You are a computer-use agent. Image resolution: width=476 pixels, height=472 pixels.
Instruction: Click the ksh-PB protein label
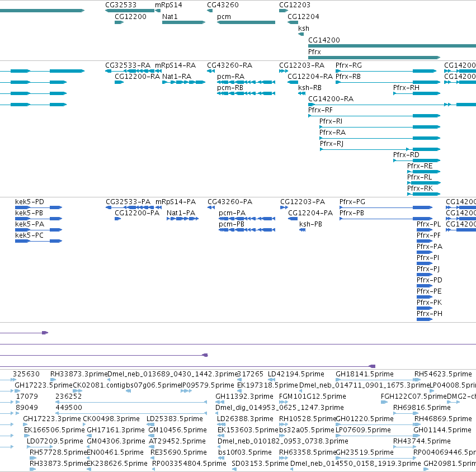pos(310,224)
